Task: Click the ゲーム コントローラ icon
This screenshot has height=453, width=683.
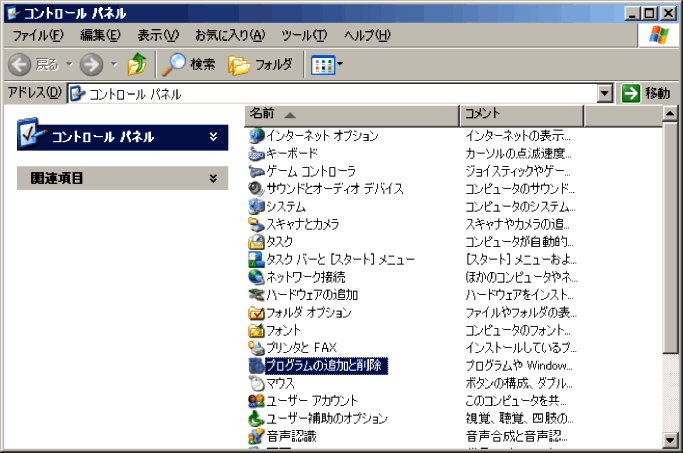Action: [256, 171]
